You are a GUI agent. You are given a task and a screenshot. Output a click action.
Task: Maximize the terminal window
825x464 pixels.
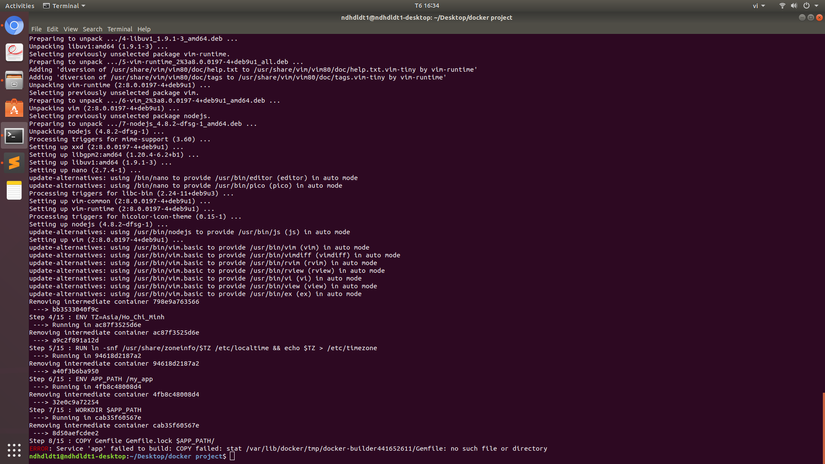tap(811, 17)
